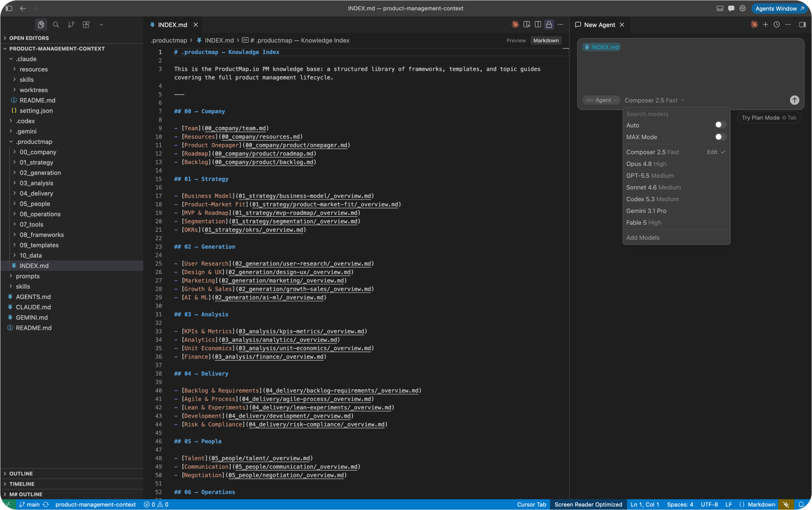This screenshot has width=812, height=510.
Task: Open the Source Control view icon
Action: [x=71, y=25]
